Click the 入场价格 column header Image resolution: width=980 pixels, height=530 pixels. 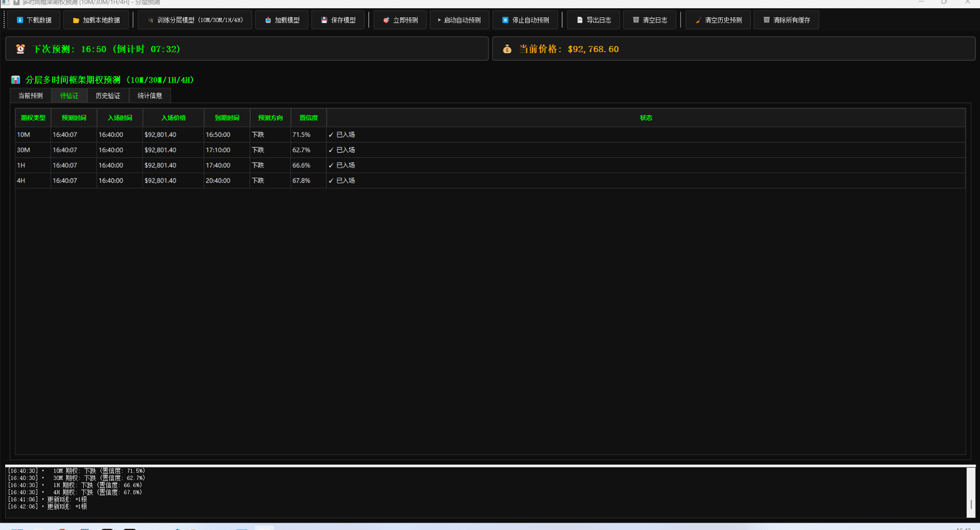[173, 118]
